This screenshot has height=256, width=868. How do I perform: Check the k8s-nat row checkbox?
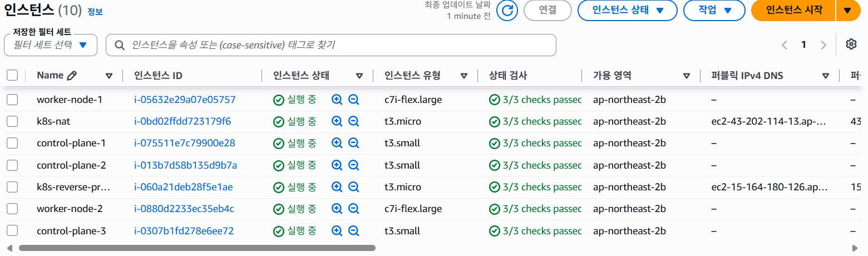point(12,121)
